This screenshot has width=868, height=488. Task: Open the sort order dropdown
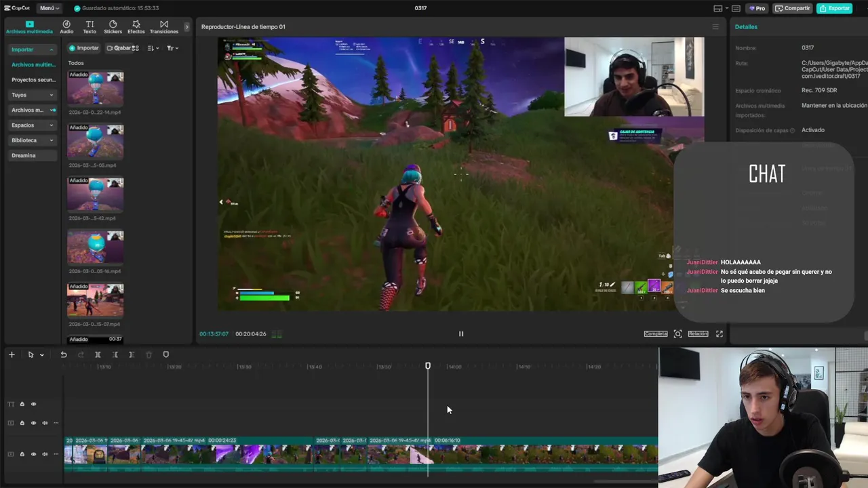[x=152, y=48]
